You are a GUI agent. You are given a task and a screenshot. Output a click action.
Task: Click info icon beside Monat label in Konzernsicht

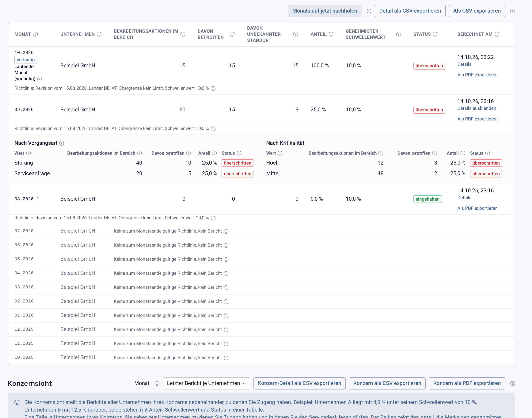(157, 383)
